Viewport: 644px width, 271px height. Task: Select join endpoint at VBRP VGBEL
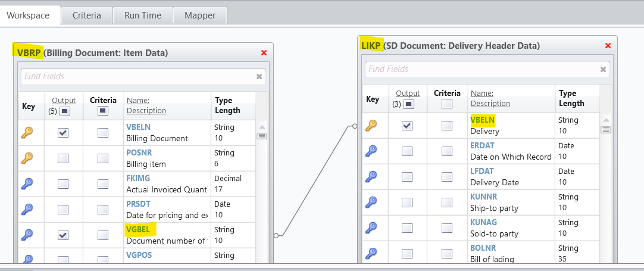point(276,236)
